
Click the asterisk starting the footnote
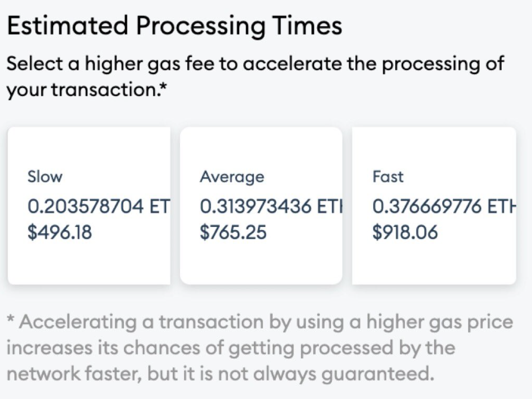11,320
